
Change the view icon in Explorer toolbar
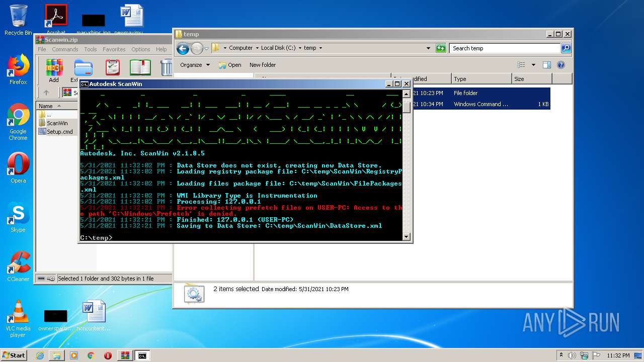point(521,65)
